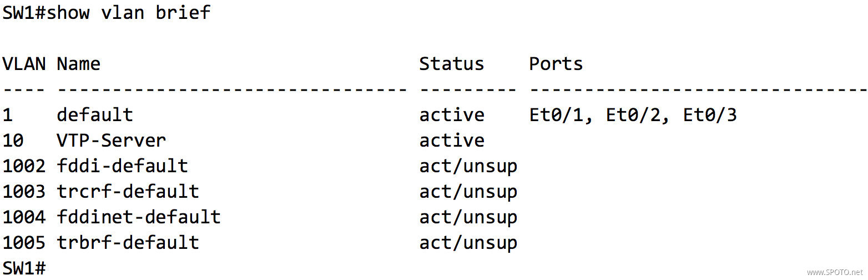Click the Et0/3 port entry
This screenshot has width=868, height=280.
(x=709, y=115)
